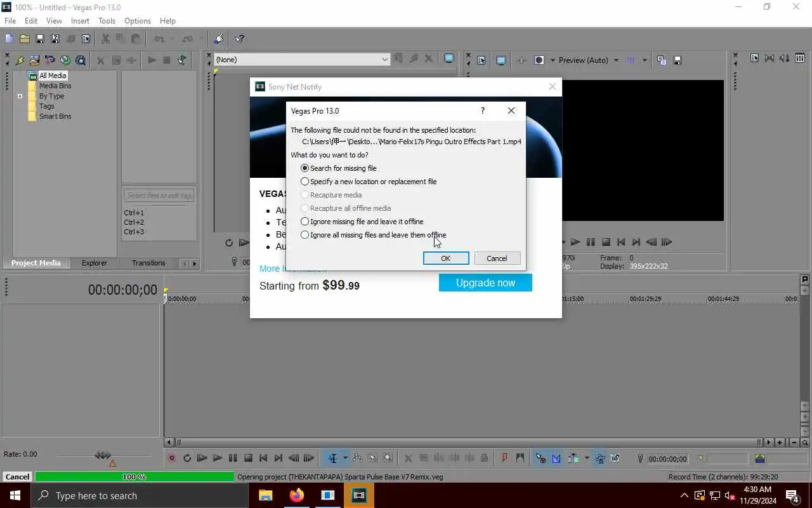
Task: Click Upgrade now in Sony Net Notify
Action: point(485,283)
